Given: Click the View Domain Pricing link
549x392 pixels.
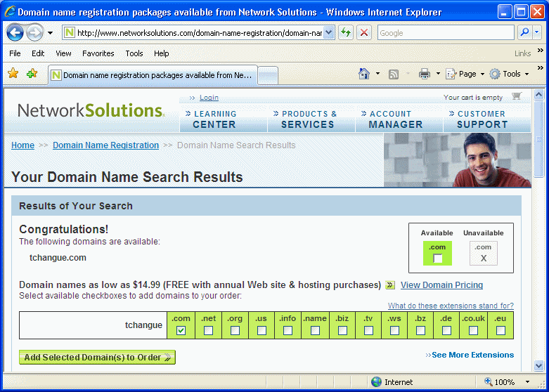Looking at the screenshot, I should (x=442, y=285).
